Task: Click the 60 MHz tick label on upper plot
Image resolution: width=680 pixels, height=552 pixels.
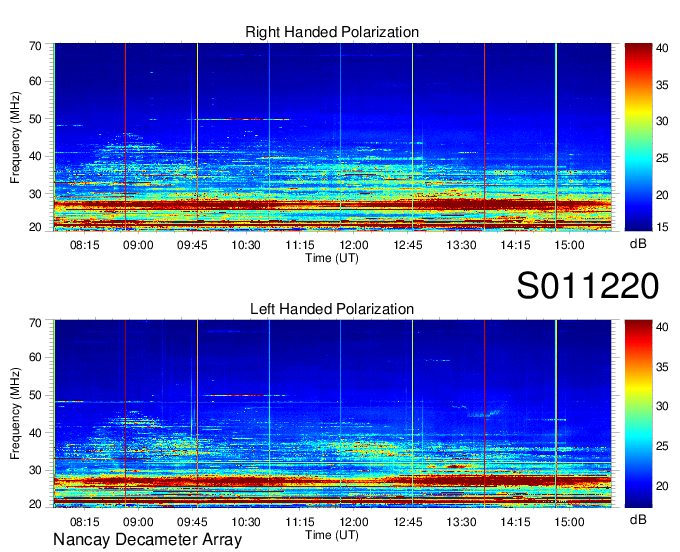Action: [x=35, y=82]
